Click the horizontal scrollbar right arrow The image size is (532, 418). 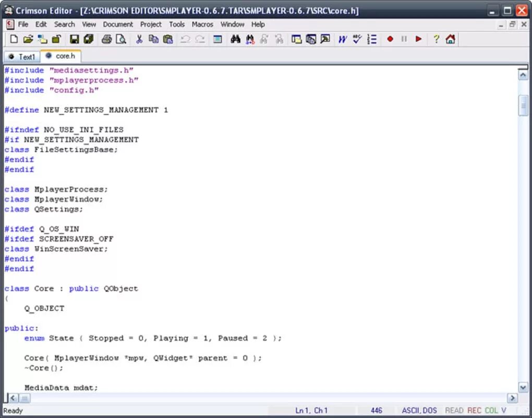point(512,398)
